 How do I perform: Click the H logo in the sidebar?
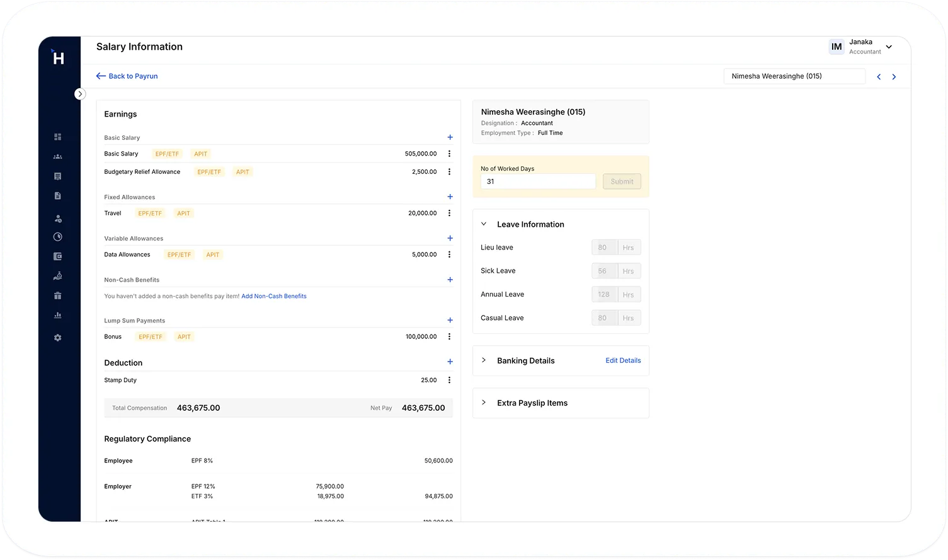tap(57, 58)
